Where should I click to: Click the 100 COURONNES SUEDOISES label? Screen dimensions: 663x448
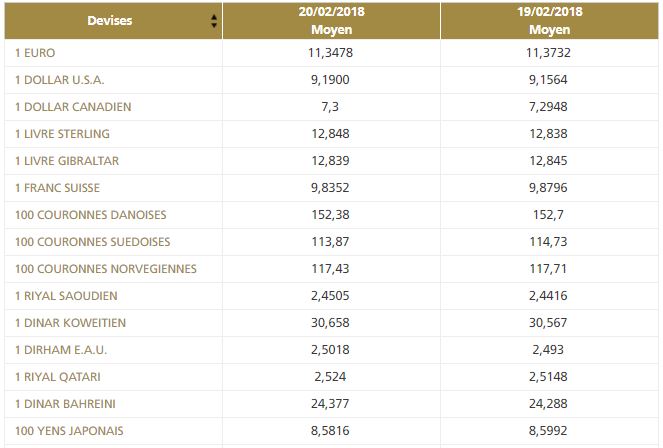(93, 242)
